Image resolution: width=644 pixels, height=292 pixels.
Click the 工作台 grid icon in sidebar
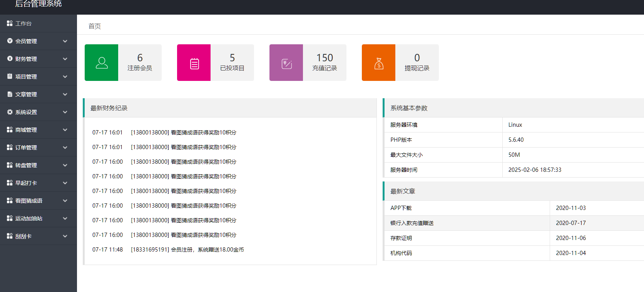coord(10,23)
